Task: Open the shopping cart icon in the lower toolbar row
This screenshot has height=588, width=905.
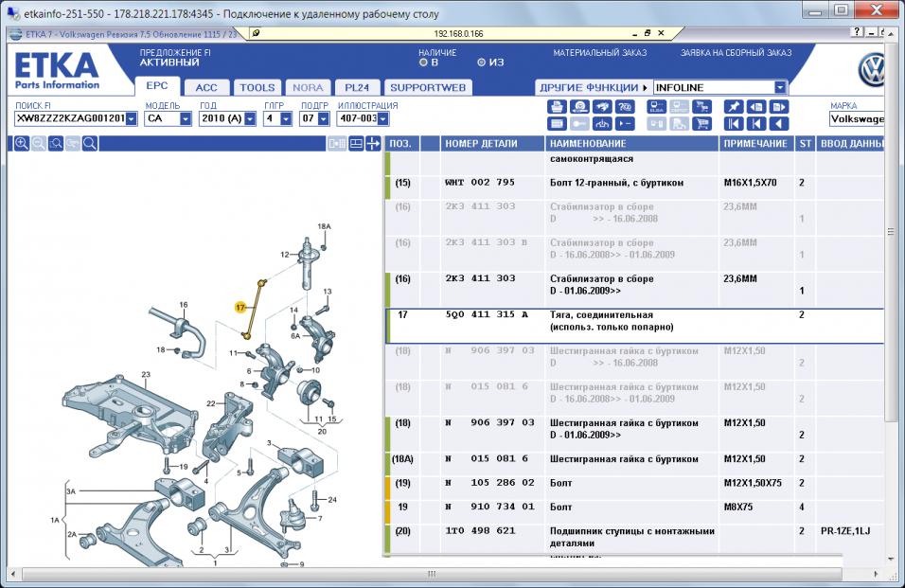Action: (701, 123)
